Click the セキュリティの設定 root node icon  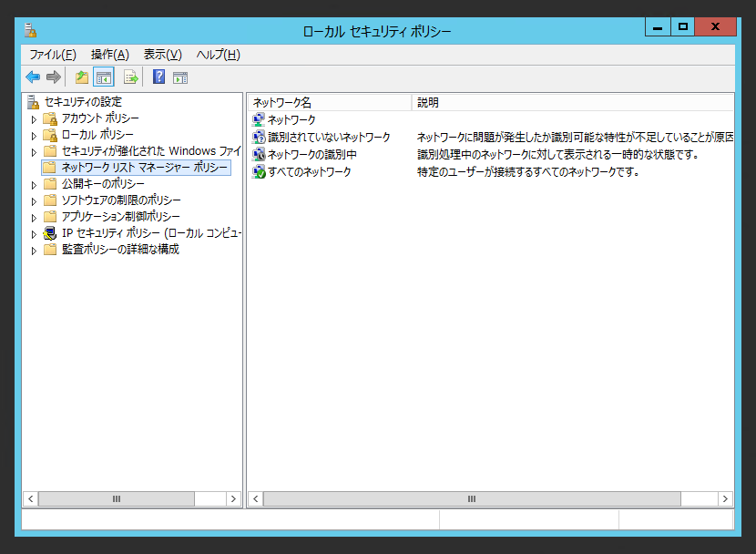pos(33,102)
